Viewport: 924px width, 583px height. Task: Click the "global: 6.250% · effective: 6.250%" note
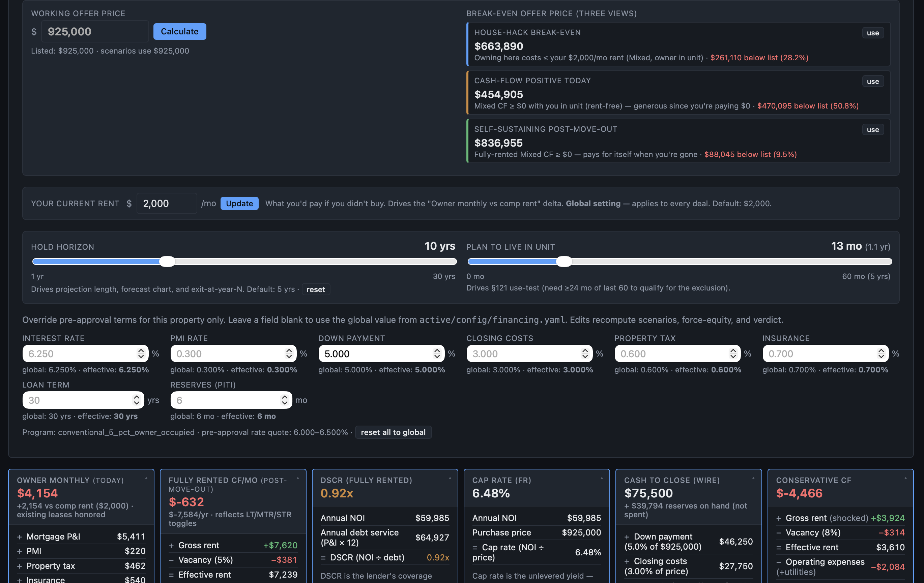[86, 370]
